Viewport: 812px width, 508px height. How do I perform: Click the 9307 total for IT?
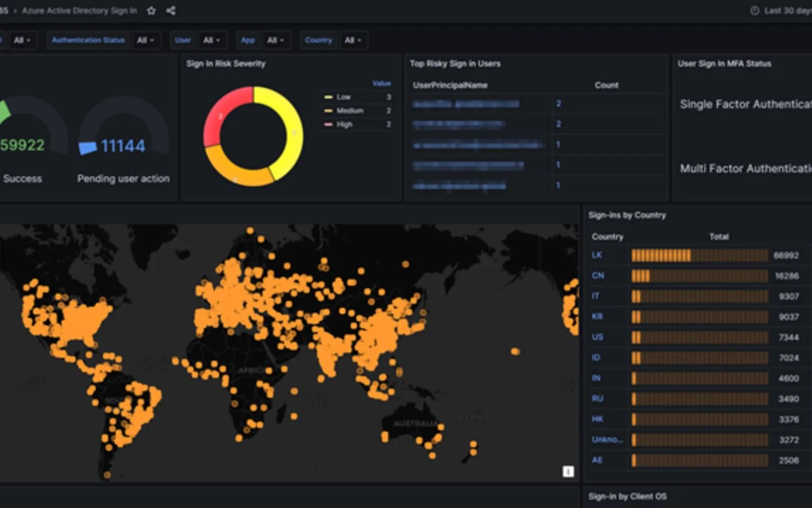[x=789, y=296]
